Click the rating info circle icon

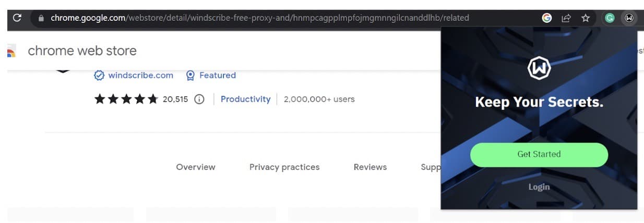(199, 99)
